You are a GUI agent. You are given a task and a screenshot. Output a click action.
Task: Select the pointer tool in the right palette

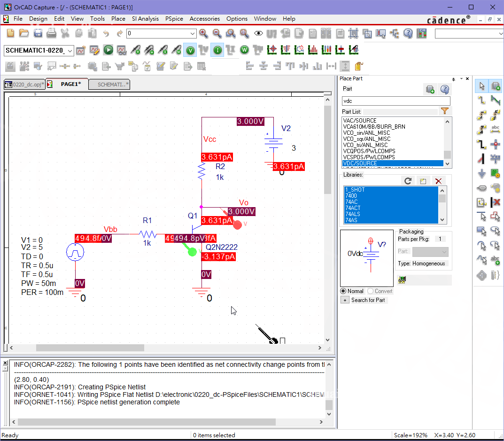click(x=481, y=86)
